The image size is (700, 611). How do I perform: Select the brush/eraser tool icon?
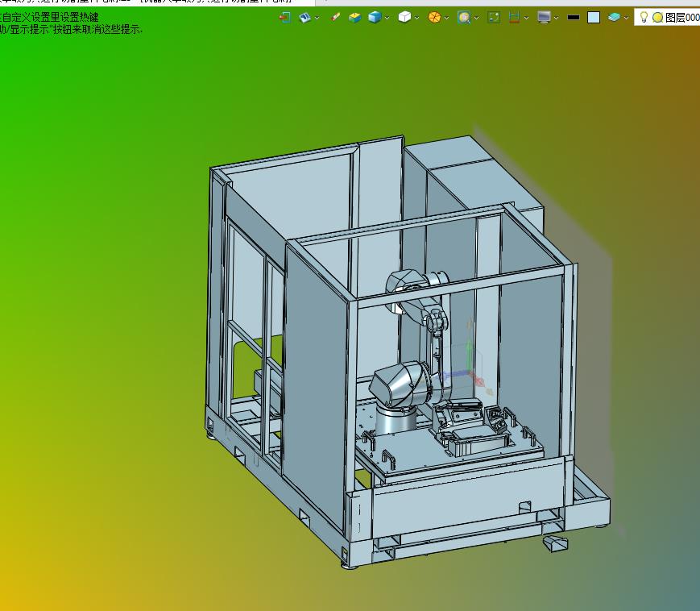click(x=335, y=17)
